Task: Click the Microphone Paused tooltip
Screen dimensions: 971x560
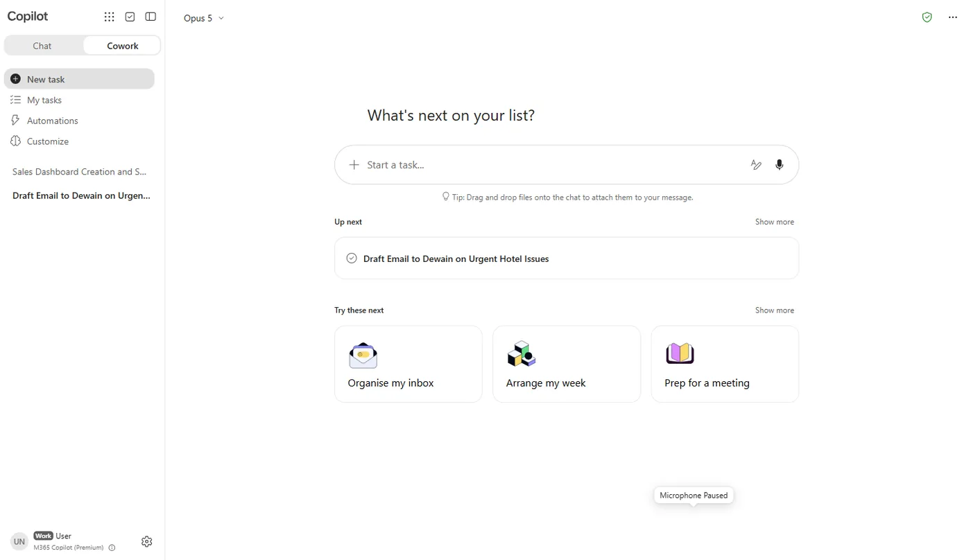Action: point(694,496)
